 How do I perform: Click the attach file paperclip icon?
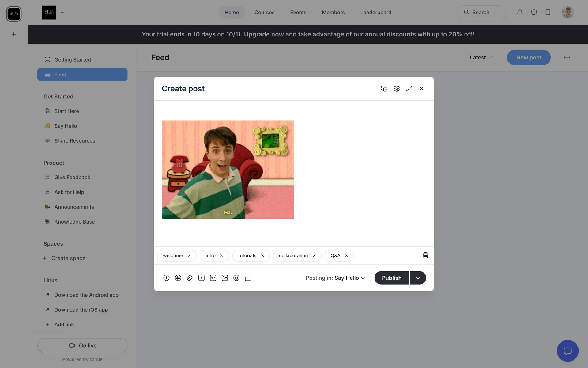click(190, 278)
